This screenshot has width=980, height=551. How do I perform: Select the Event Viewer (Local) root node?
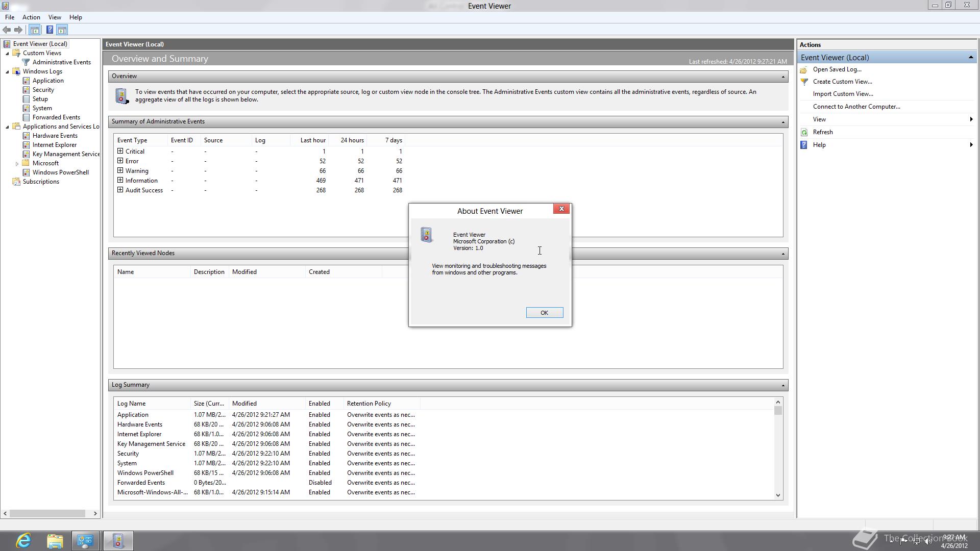[x=40, y=44]
